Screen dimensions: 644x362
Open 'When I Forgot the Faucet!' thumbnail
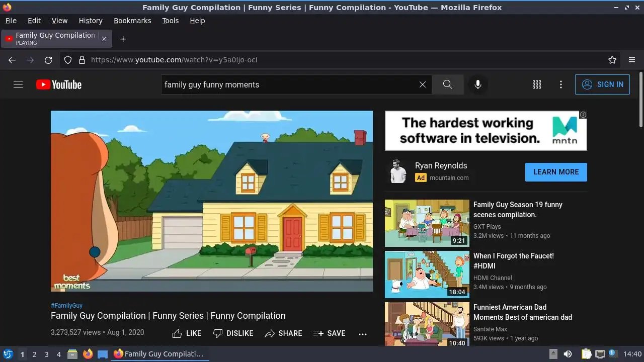(427, 275)
